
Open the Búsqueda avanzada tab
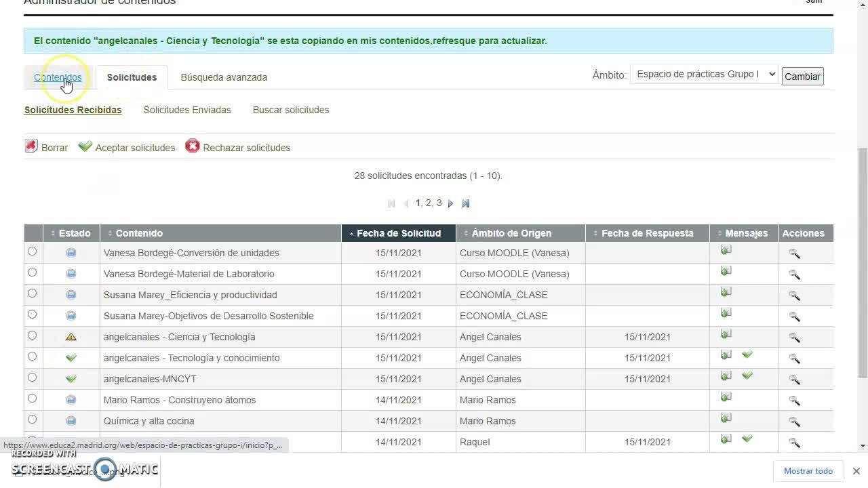click(x=224, y=77)
